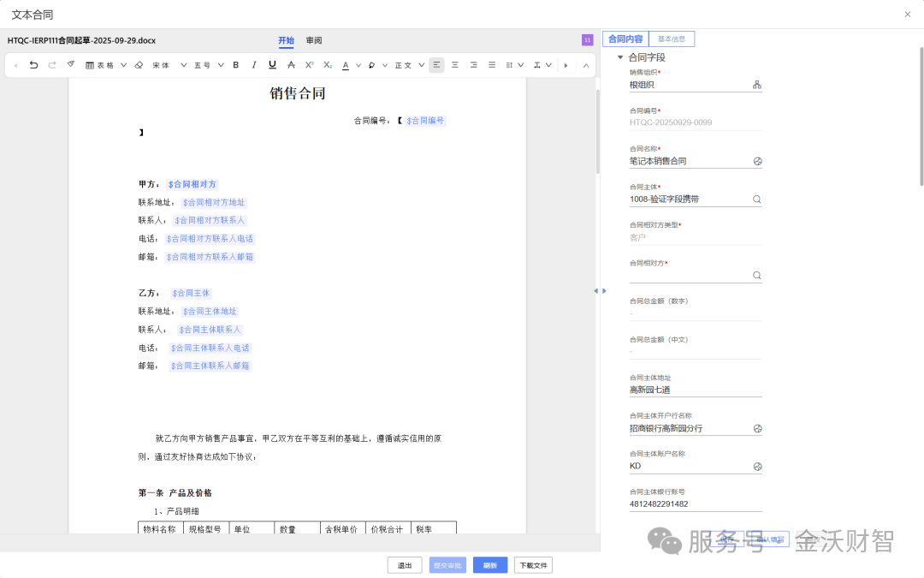
Task: Click the line spacing icon
Action: tap(509, 65)
